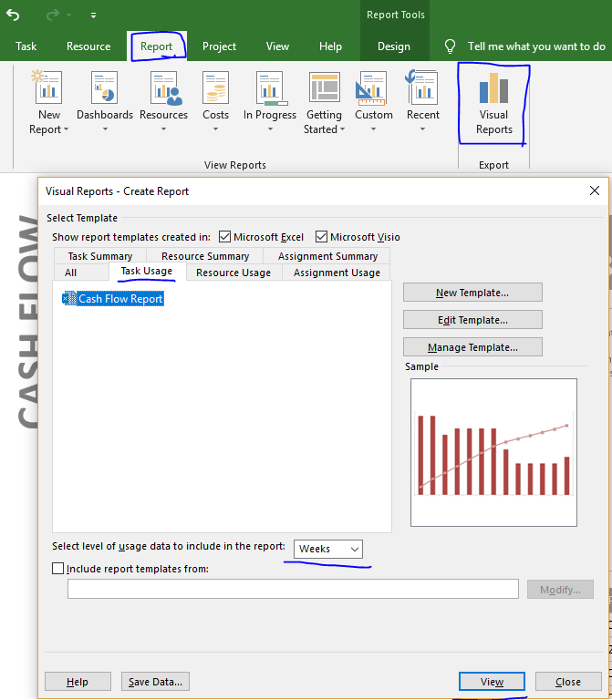
Task: Click the Edit Template button
Action: (x=472, y=320)
